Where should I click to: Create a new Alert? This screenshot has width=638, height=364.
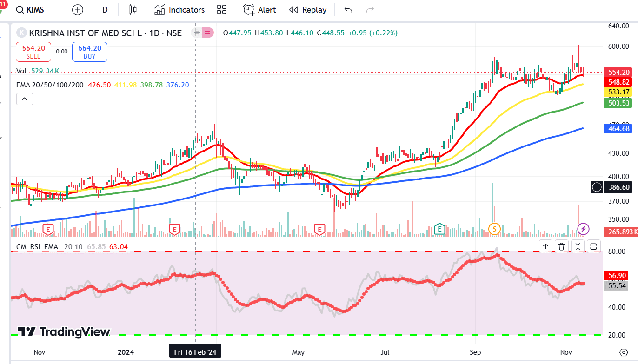point(260,10)
